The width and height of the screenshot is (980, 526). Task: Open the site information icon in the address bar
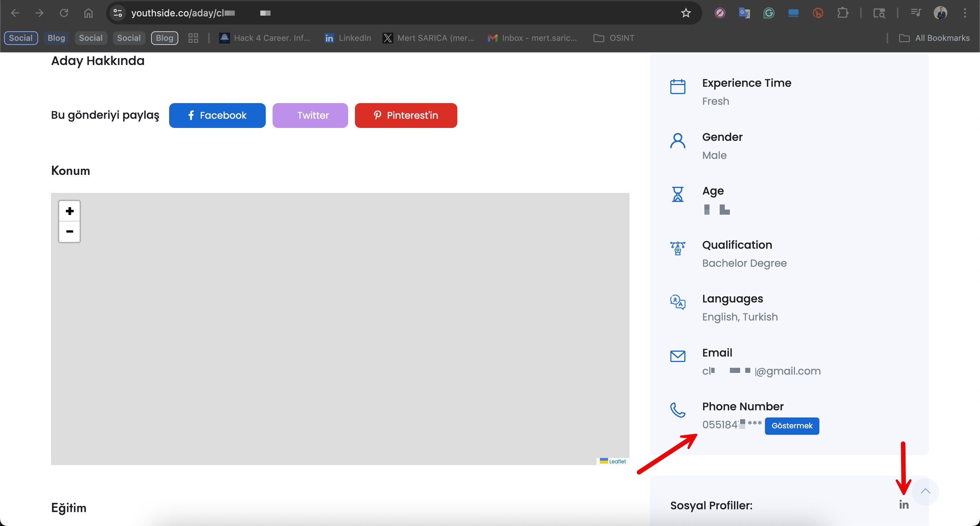click(117, 13)
